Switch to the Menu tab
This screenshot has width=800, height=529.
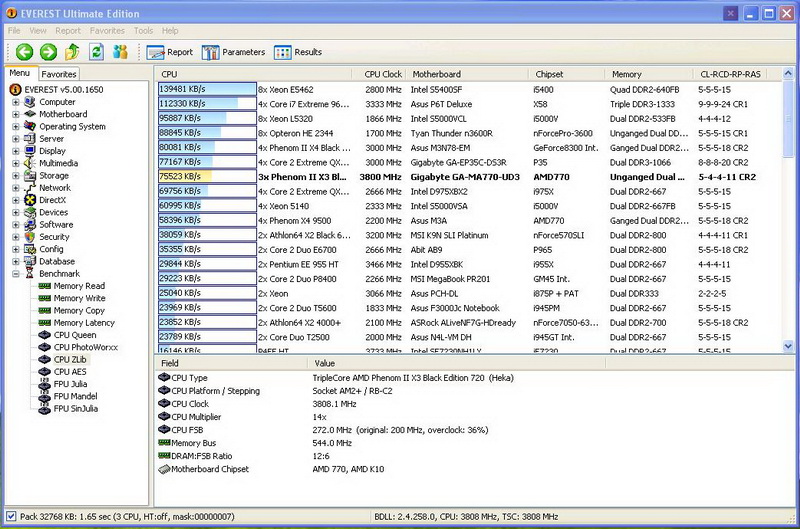(x=19, y=73)
